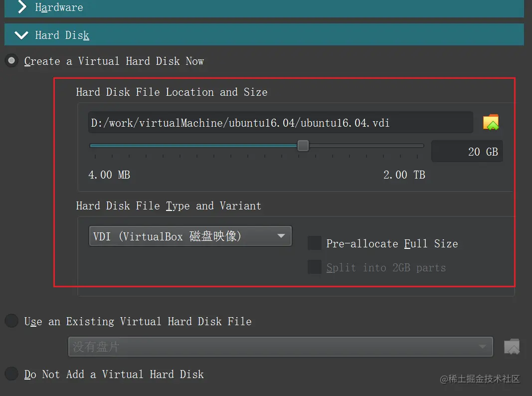Open the VDI disk file type dropdown
Viewport: 532px width, 396px height.
click(190, 236)
